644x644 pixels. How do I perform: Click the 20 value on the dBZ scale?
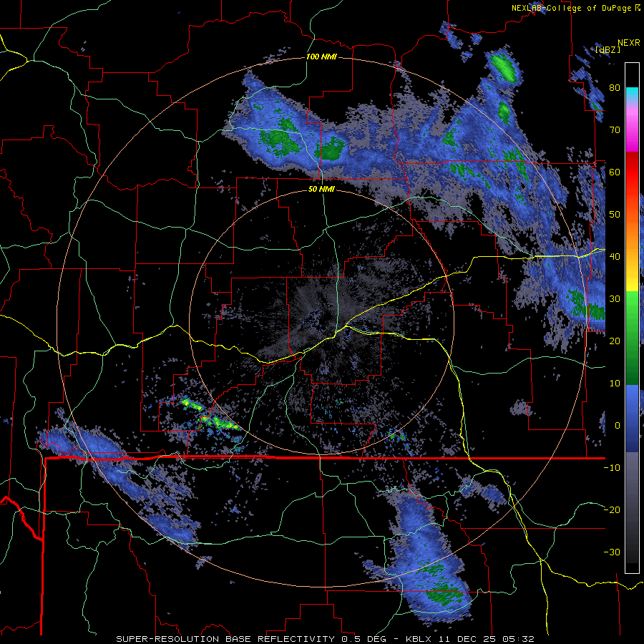615,341
